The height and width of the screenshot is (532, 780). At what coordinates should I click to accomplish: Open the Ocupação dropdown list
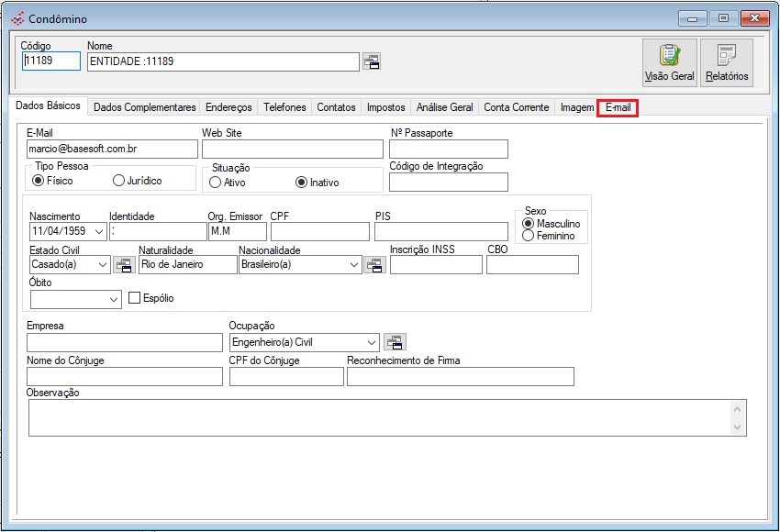point(371,342)
